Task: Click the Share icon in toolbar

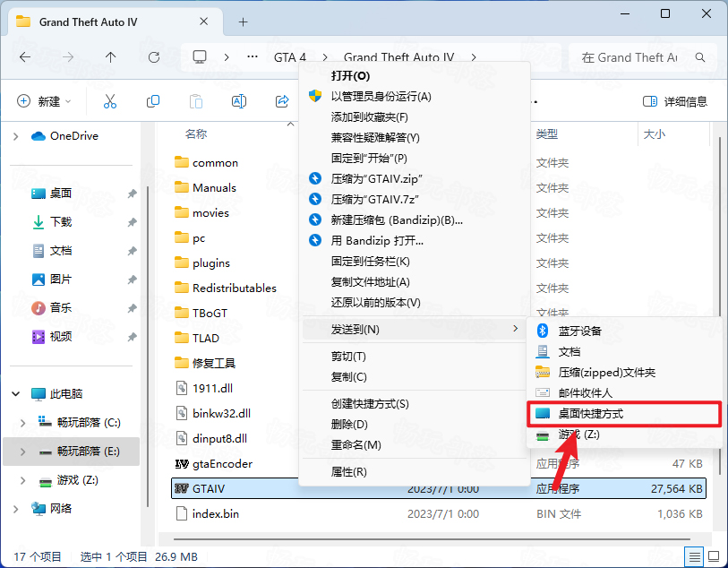Action: coord(282,100)
